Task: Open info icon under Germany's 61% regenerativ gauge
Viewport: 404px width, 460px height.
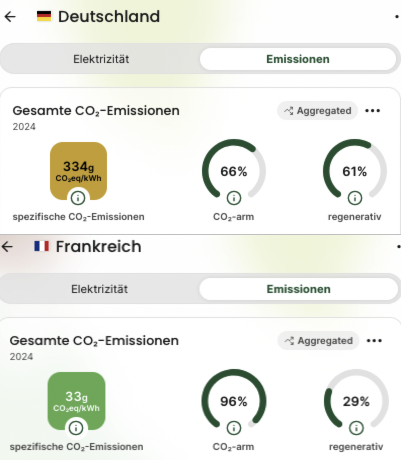Action: tap(355, 198)
